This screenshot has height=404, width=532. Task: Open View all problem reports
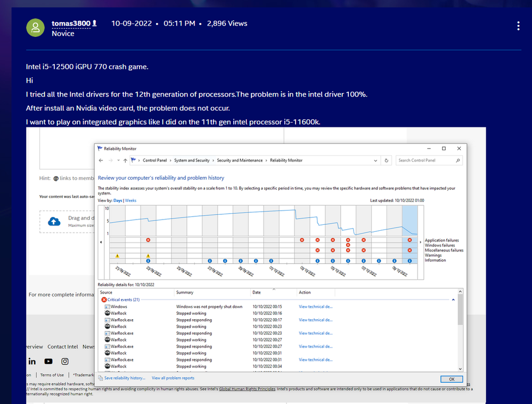pos(173,378)
